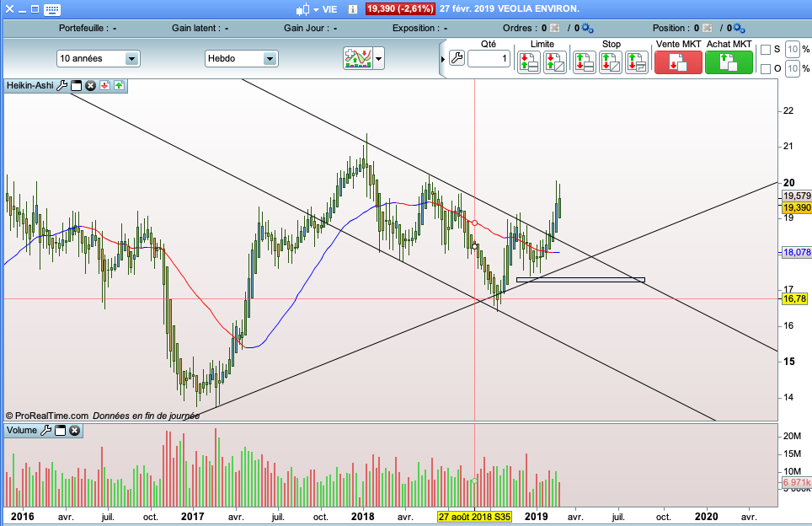This screenshot has width=812, height=526.
Task: Enable the O checkbox
Action: pyautogui.click(x=766, y=68)
